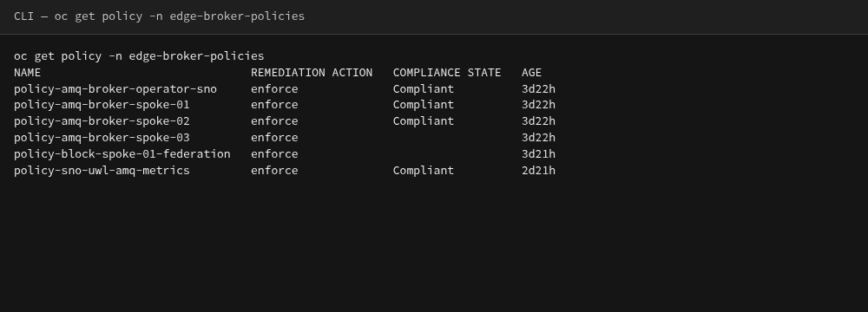Click age '3d21h' of policy-block-spoke-01-federation
Image resolution: width=868 pixels, height=312 pixels.
coord(539,153)
